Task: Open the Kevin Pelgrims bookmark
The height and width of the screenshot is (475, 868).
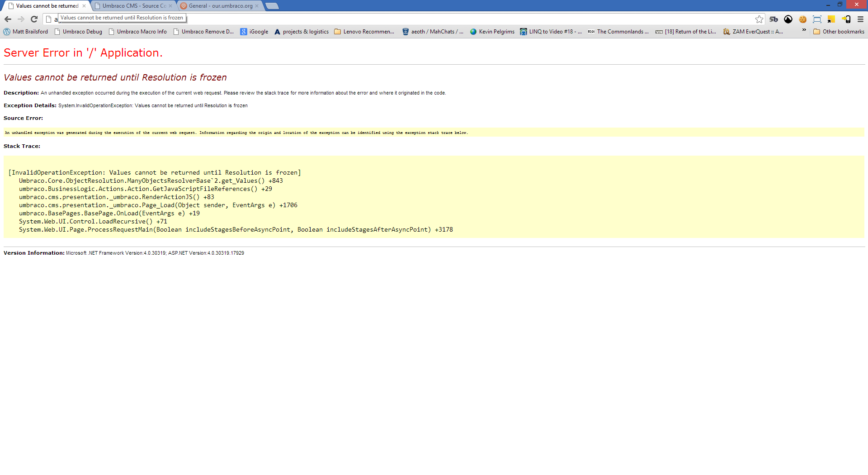Action: pos(492,32)
